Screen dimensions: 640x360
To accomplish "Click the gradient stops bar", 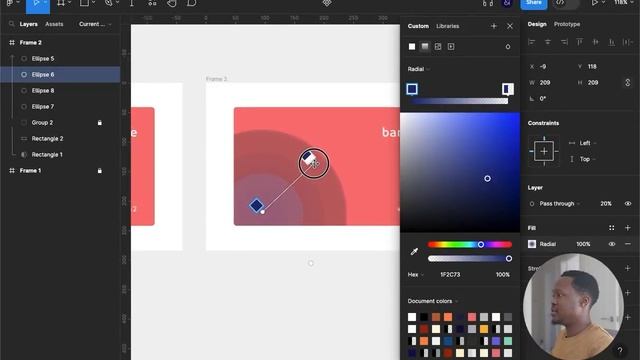I will tap(460, 101).
